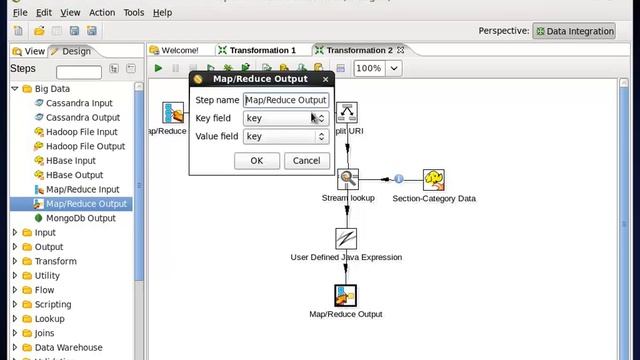
Task: Click the new file toolbar icon
Action: click(x=18, y=31)
